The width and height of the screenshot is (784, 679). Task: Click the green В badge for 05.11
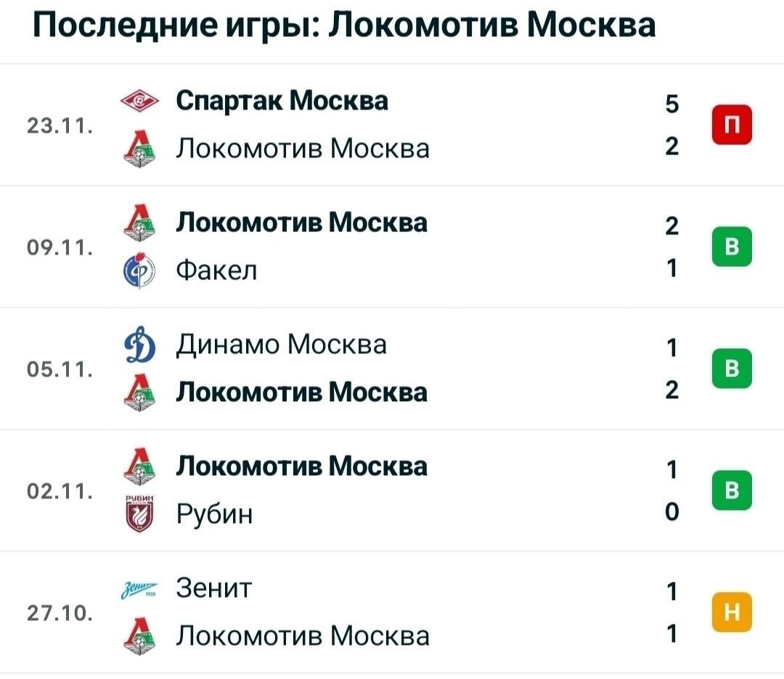(732, 369)
